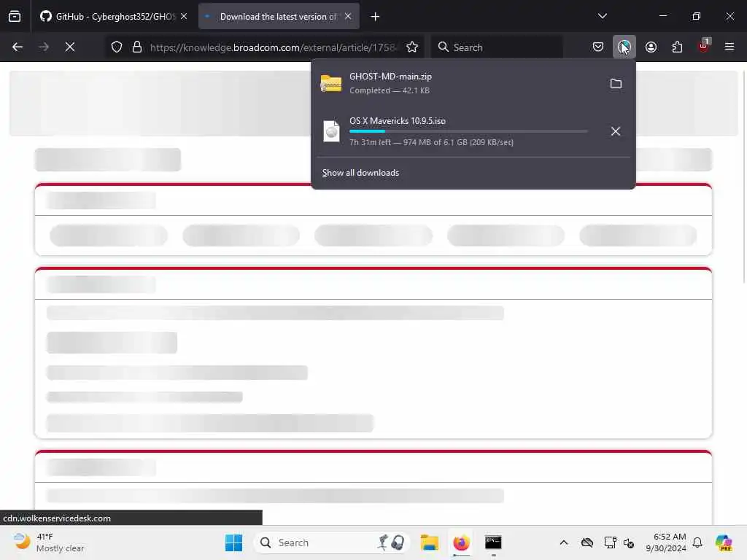This screenshot has width=747, height=560.
Task: Open the tracking protection shield icon
Action: coord(117,47)
